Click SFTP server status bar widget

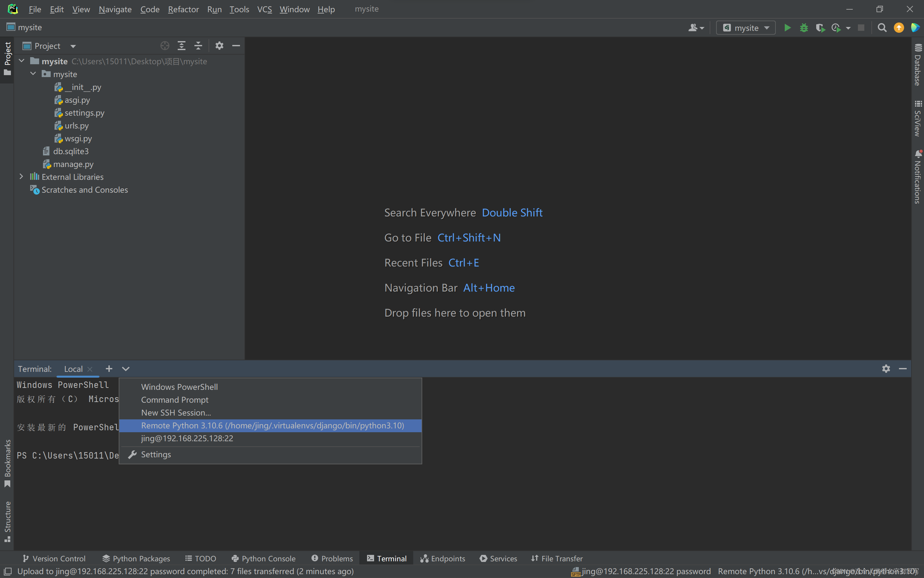pyautogui.click(x=641, y=571)
